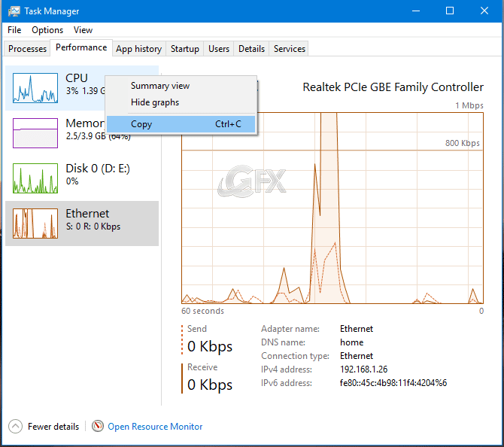Open Resource Monitor link

coord(155,427)
